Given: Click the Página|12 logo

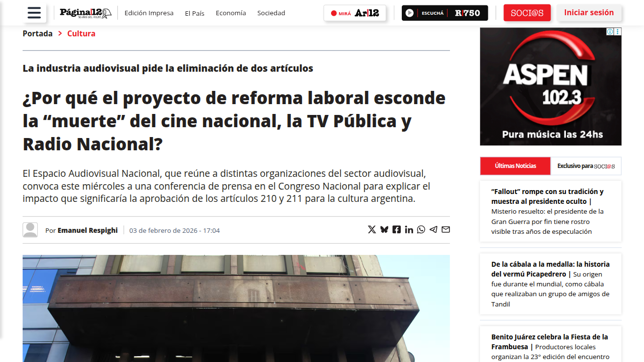Looking at the screenshot, I should (85, 13).
